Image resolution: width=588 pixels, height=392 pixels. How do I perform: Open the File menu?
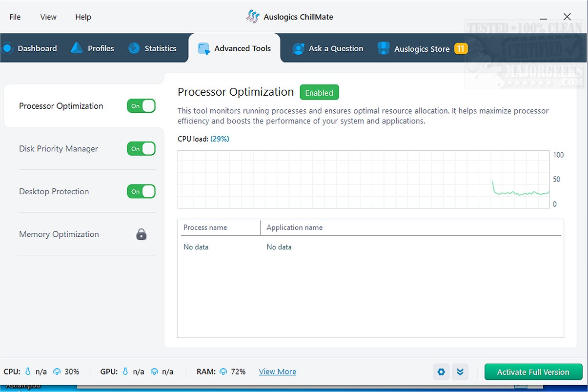pyautogui.click(x=15, y=17)
